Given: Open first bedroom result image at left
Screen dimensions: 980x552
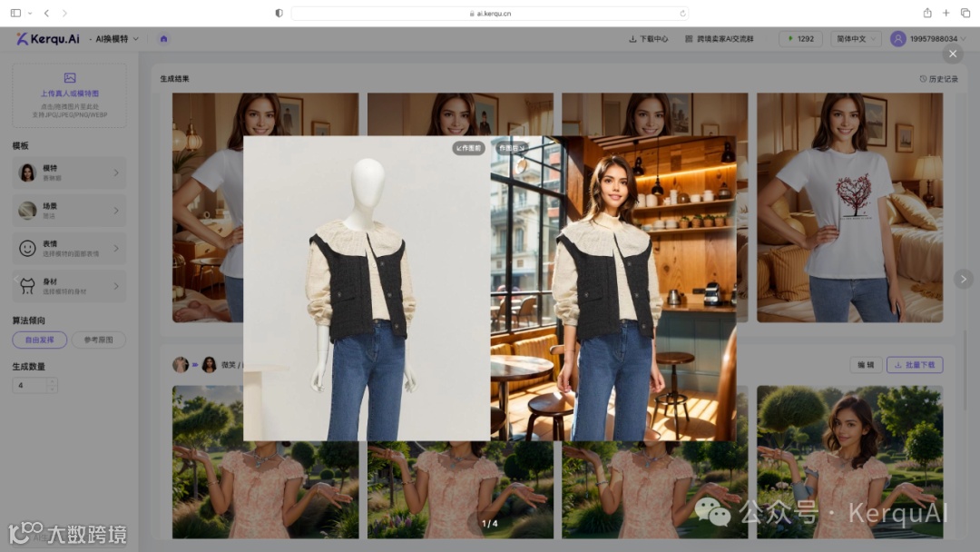Looking at the screenshot, I should [x=207, y=208].
